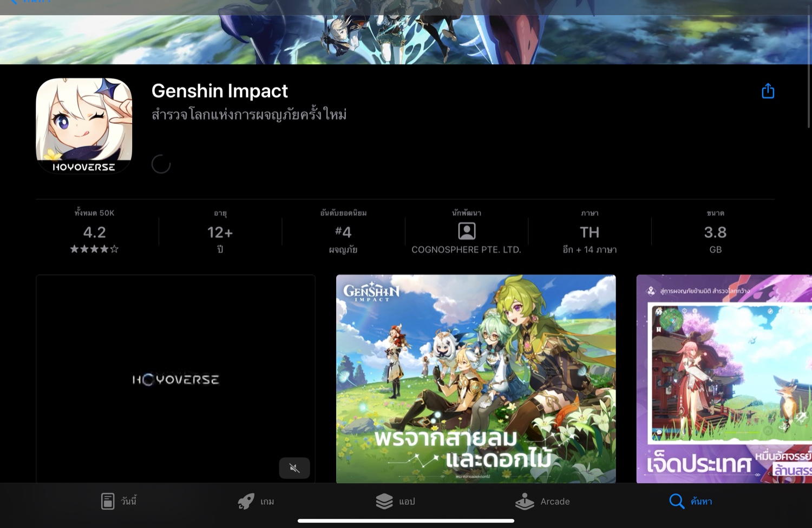This screenshot has width=812, height=528.
Task: View the TH language details
Action: coord(590,232)
